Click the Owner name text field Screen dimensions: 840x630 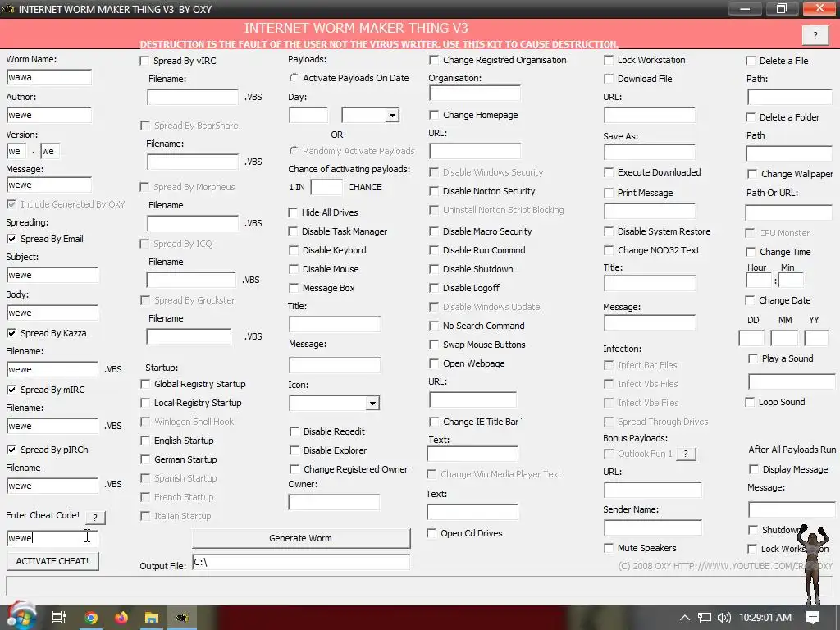pos(335,503)
